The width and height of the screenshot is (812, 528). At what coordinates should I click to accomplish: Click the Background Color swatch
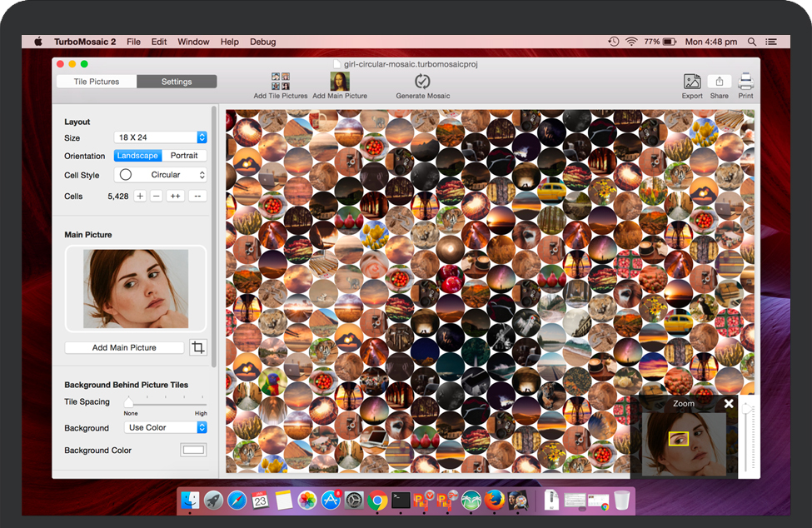tap(193, 451)
